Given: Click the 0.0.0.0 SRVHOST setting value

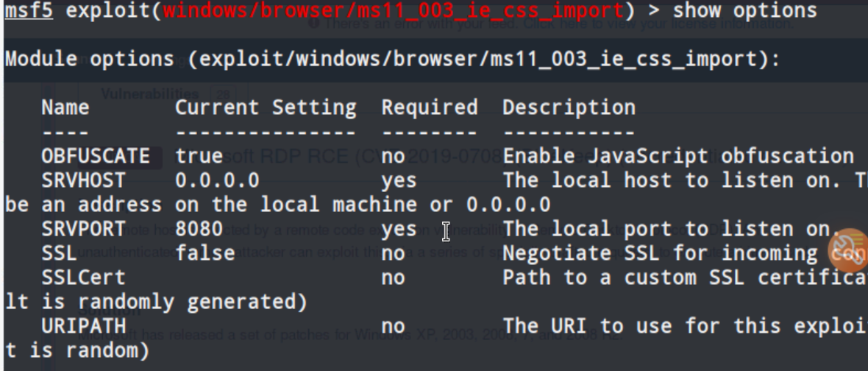Looking at the screenshot, I should point(217,180).
